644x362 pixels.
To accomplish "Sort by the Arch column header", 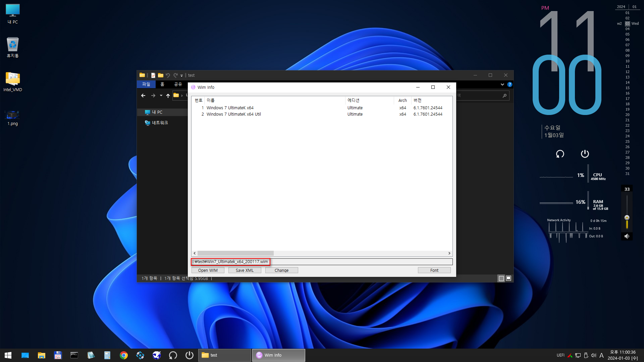I will coord(402,100).
